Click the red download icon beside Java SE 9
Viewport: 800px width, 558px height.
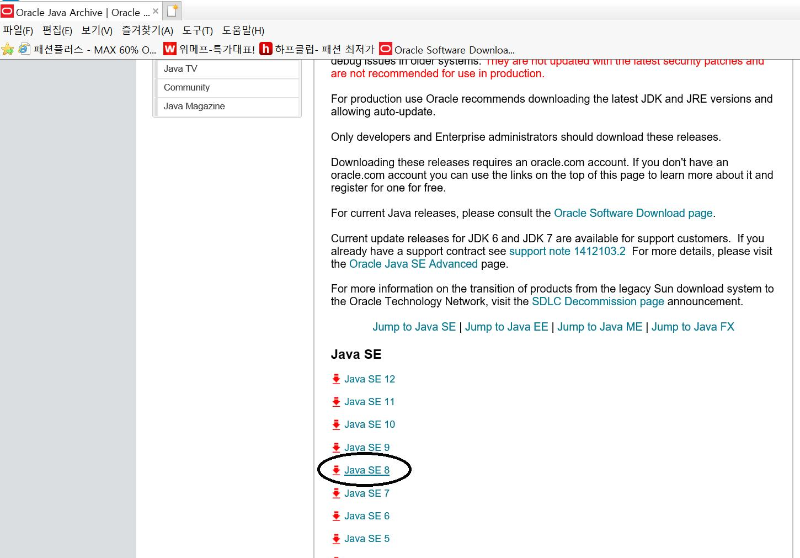click(x=336, y=447)
